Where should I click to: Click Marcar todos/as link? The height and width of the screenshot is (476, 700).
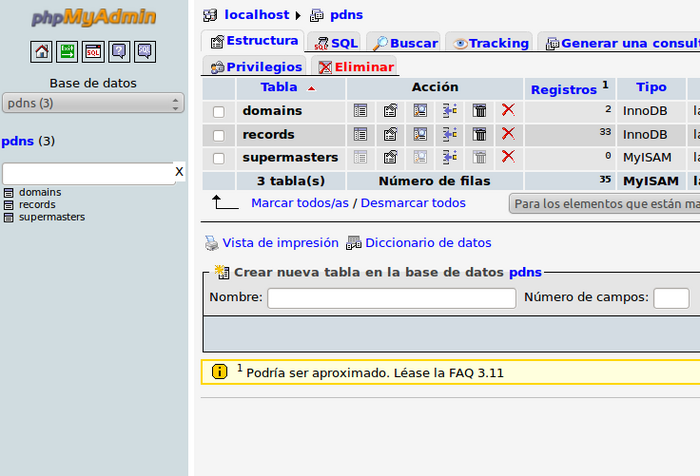pyautogui.click(x=300, y=203)
